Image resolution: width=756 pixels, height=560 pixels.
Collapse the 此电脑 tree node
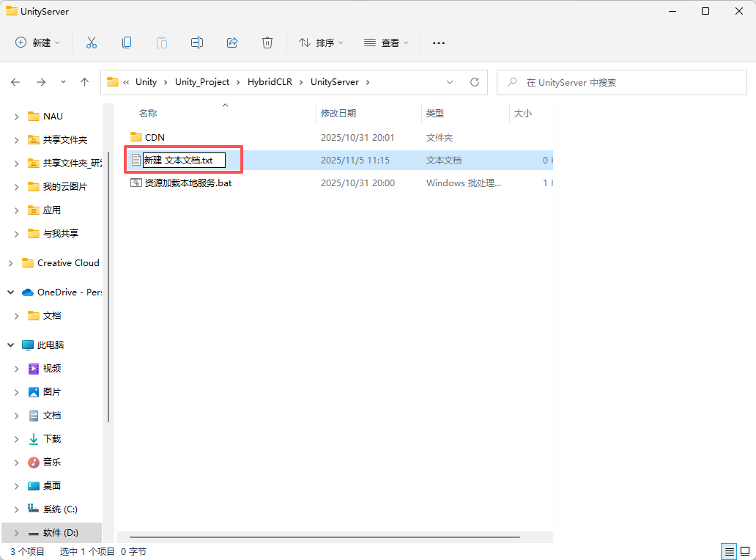(x=10, y=345)
